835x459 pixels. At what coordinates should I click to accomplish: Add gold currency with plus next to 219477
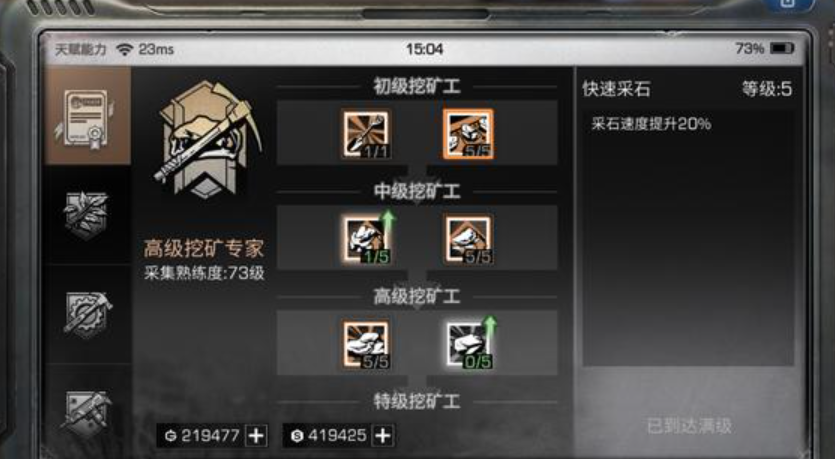tap(256, 436)
